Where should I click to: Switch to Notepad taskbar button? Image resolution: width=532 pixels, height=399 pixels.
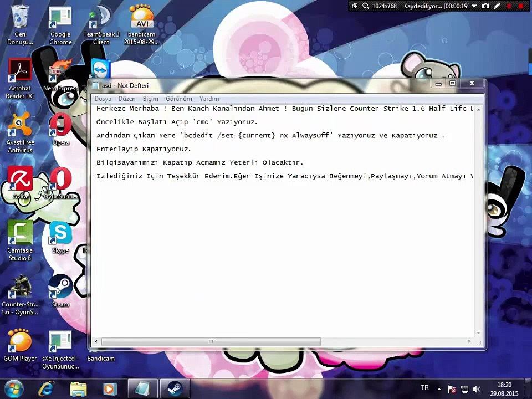coord(142,389)
